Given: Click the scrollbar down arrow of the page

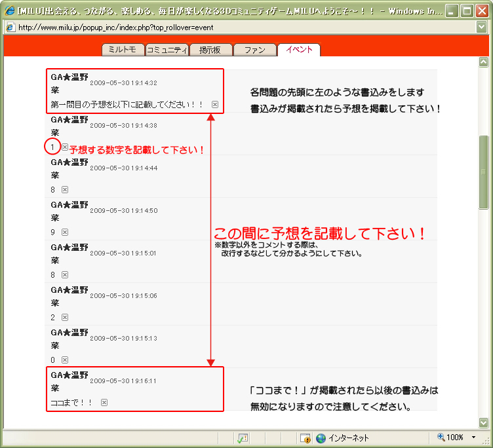Looking at the screenshot, I should point(484,422).
